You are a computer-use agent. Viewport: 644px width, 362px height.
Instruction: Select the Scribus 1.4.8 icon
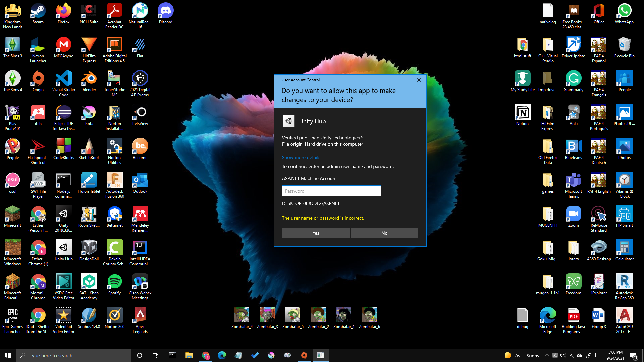click(89, 318)
